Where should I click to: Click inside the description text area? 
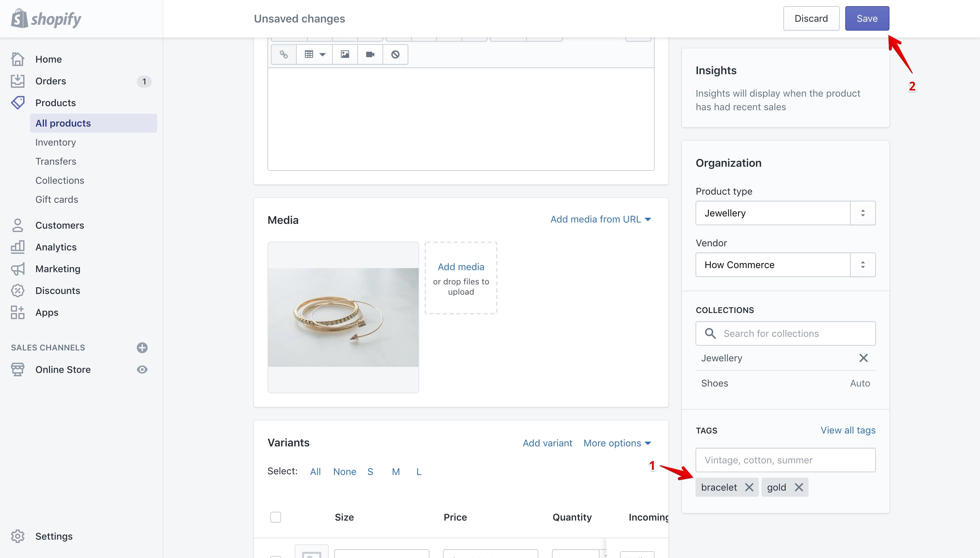click(461, 119)
